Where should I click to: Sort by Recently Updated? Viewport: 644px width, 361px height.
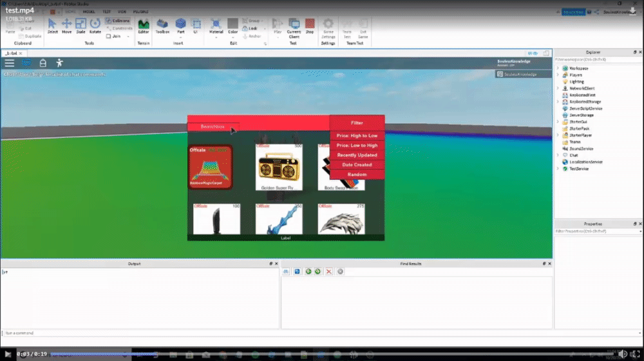[x=357, y=155]
